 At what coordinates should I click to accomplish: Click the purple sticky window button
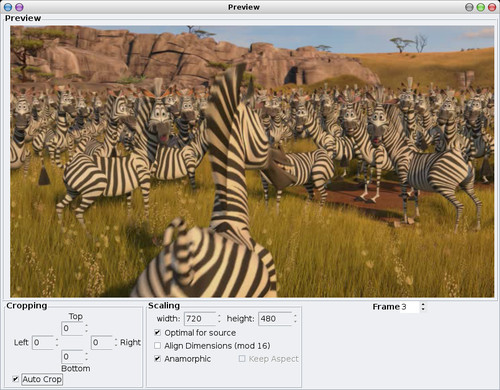[20, 7]
